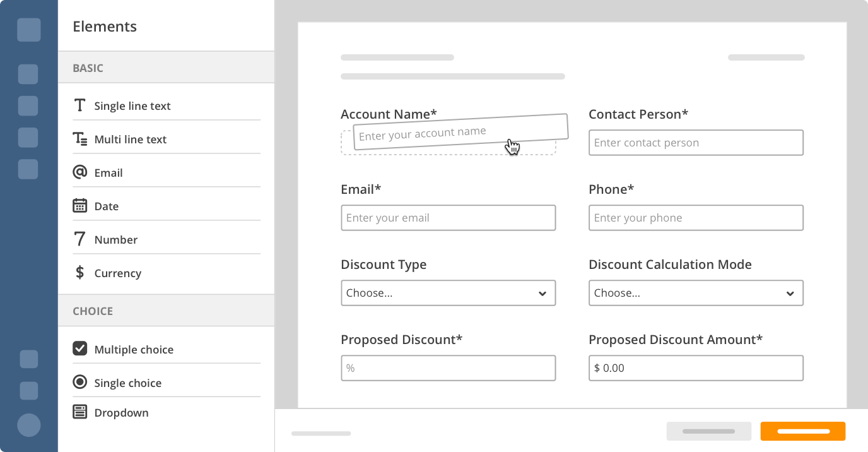
Task: Click the Multiple choice checkbox icon
Action: (x=79, y=348)
